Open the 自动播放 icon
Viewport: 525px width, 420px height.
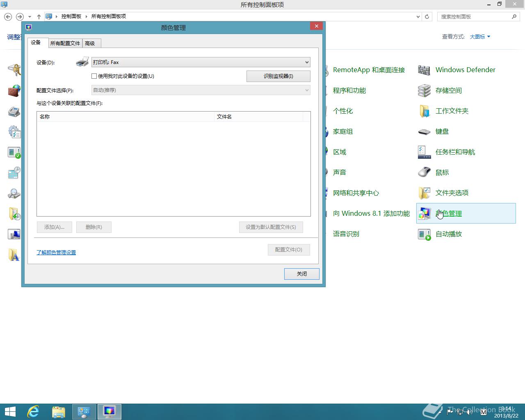pos(424,234)
